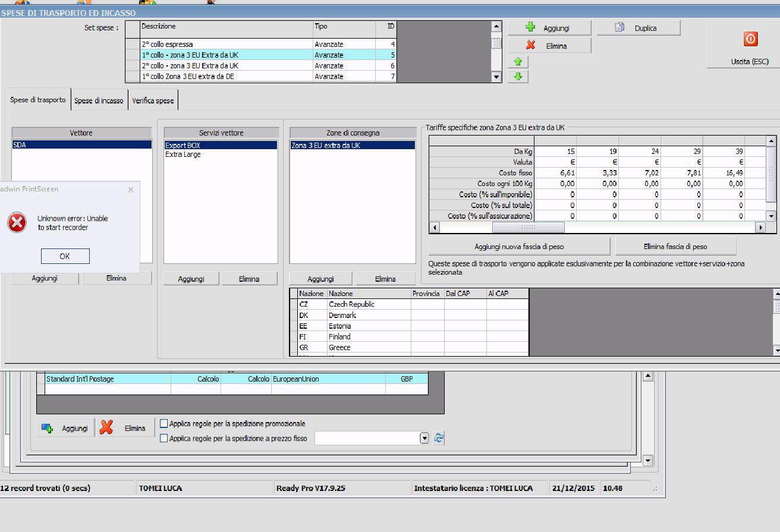Click the bottom Elimina red X icon
This screenshot has width=780, height=532.
(x=106, y=428)
